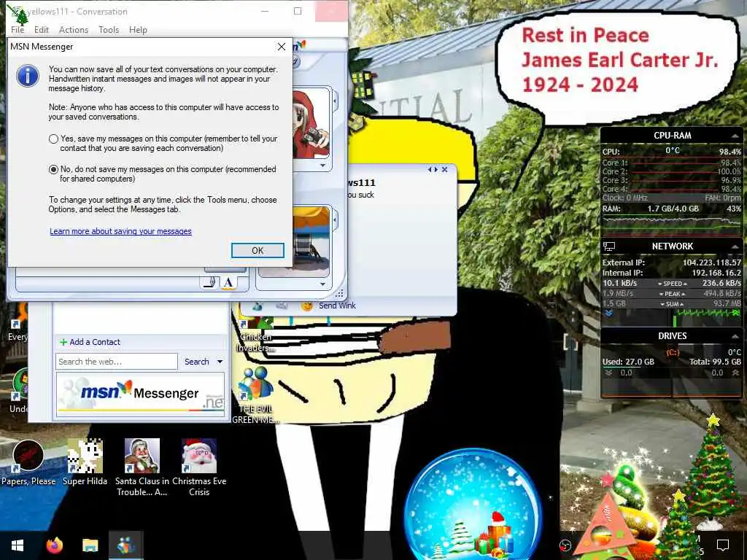This screenshot has height=560, width=747.
Task: Open the Papers, Please desktop shortcut
Action: [x=28, y=463]
